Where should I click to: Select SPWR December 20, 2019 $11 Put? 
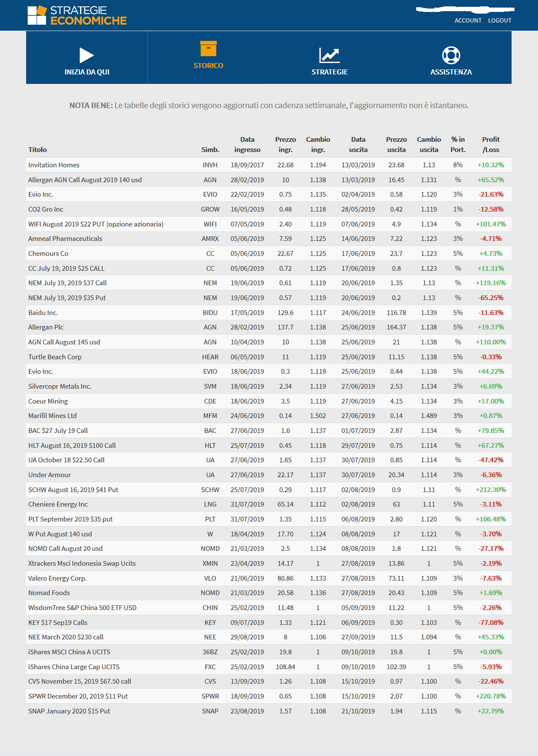(x=78, y=696)
